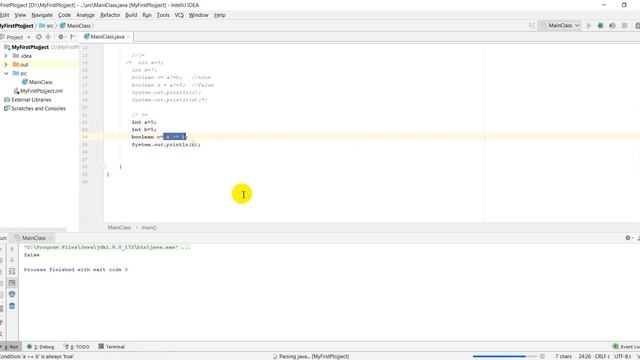This screenshot has width=640, height=360.
Task: Open the Build menu
Action: click(x=131, y=15)
